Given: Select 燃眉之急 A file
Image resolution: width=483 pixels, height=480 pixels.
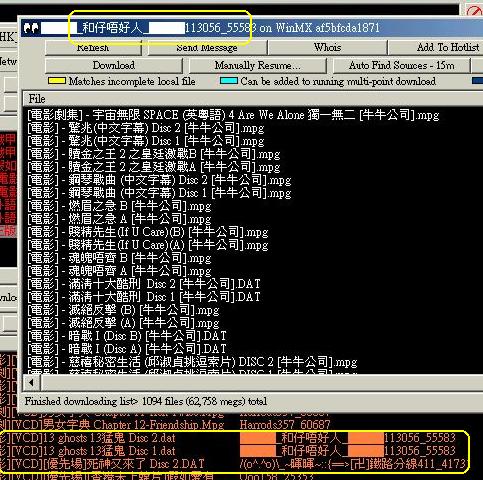Looking at the screenshot, I should tap(119, 219).
